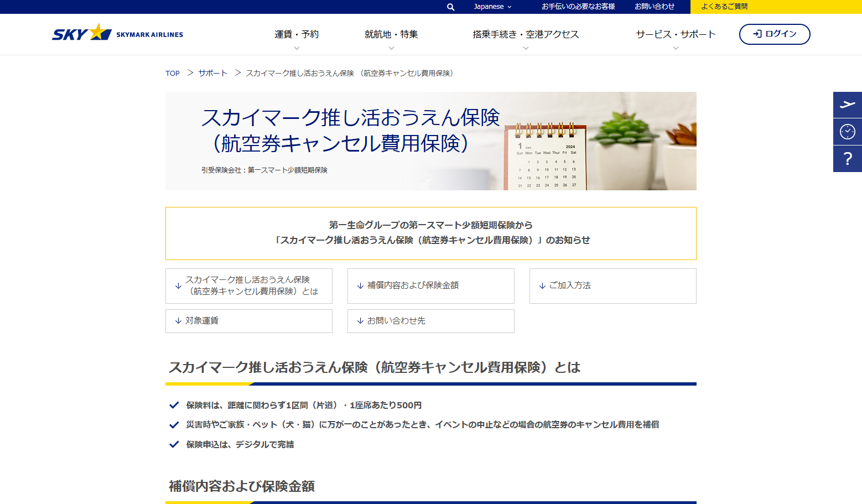
Task: Click お問い合わせ in top bar
Action: (x=655, y=7)
